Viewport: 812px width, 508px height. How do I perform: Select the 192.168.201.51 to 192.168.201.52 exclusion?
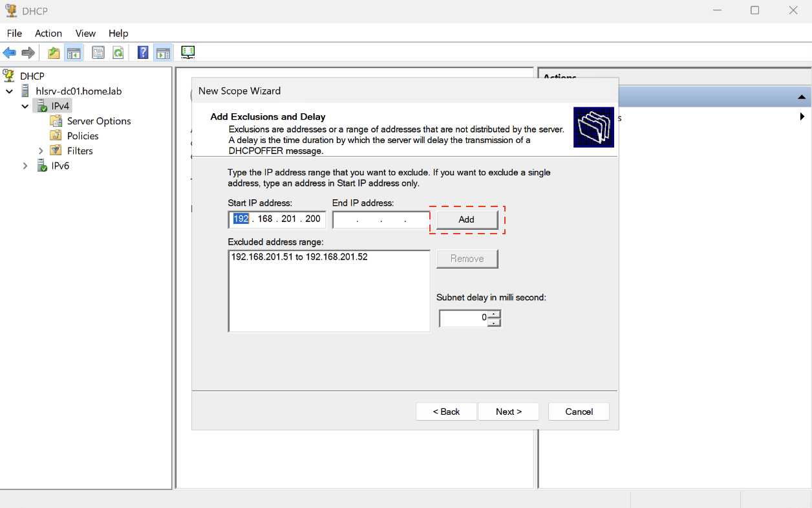pyautogui.click(x=299, y=257)
